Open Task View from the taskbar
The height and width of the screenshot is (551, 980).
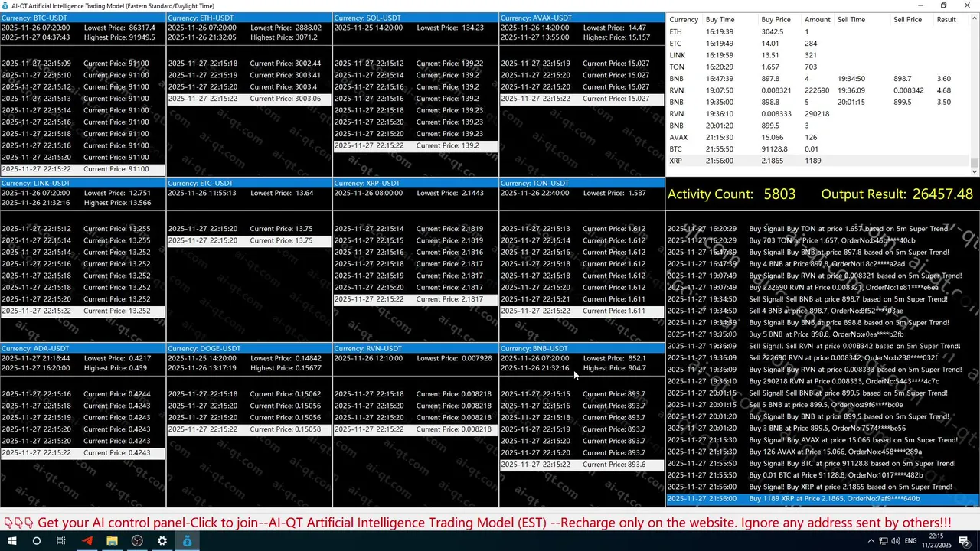pyautogui.click(x=61, y=541)
